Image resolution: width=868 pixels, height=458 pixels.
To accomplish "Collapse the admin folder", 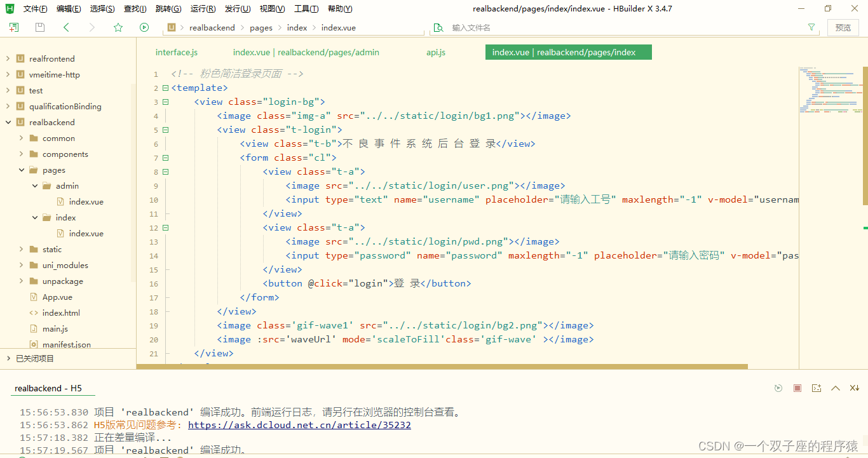I will [35, 185].
